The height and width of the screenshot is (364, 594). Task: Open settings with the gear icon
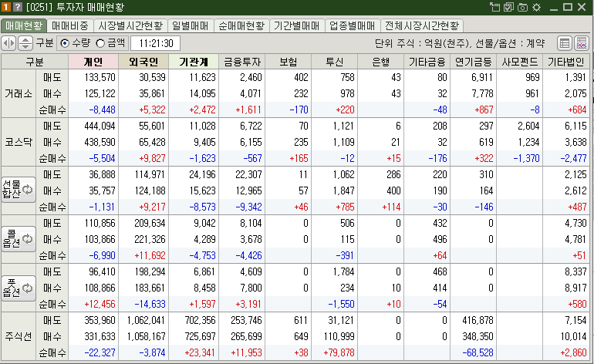point(536,7)
